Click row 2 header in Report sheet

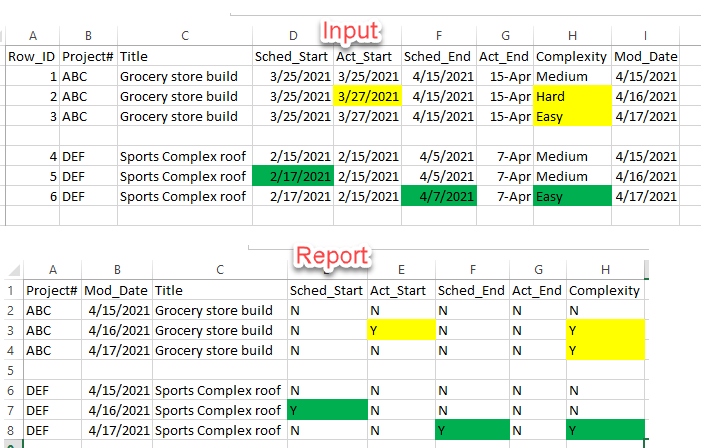point(11,310)
